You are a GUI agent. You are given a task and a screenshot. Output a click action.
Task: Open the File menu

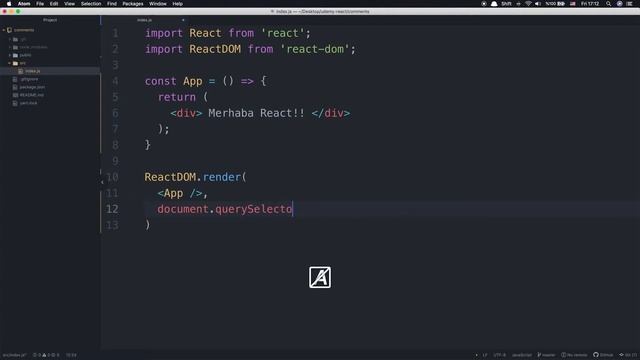point(40,4)
